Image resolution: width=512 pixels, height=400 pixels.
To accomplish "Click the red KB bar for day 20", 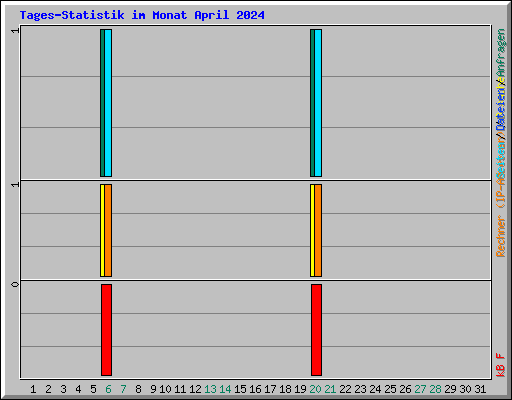I will 316,330.
